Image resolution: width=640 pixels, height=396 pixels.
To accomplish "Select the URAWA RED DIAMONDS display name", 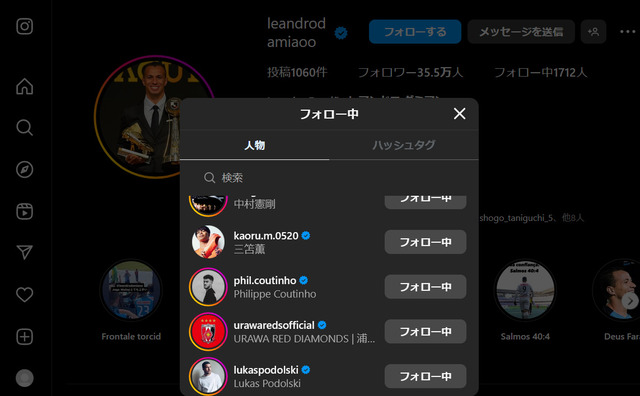I will click(304, 339).
